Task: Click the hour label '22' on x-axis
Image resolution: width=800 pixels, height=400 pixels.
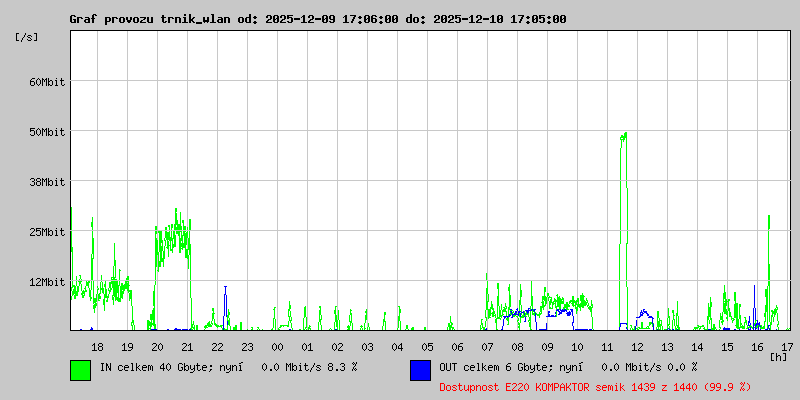Action: click(x=217, y=347)
